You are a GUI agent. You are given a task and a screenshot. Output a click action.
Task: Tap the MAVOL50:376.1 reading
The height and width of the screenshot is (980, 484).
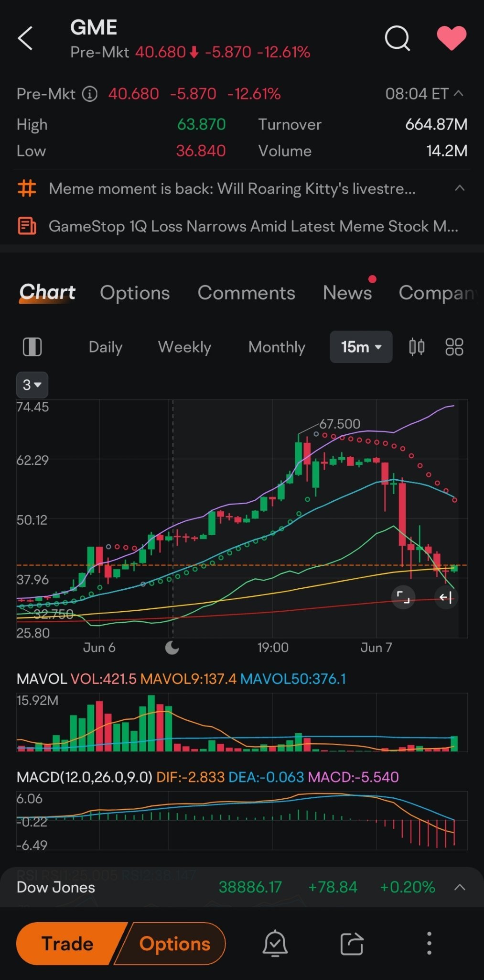click(293, 679)
